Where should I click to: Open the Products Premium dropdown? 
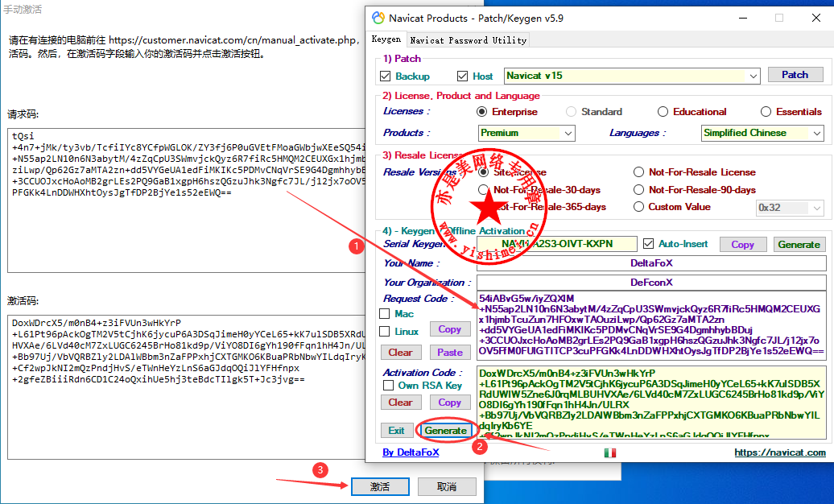(526, 133)
